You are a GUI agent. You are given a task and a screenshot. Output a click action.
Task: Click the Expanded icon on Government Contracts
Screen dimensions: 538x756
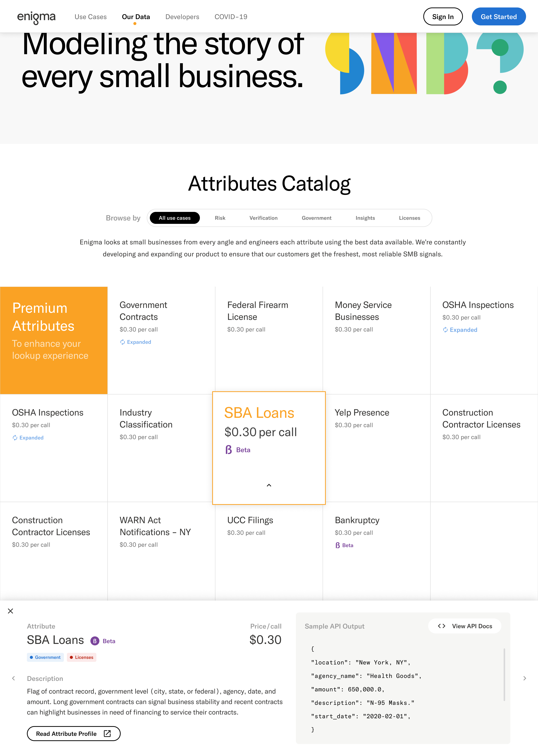tap(123, 342)
